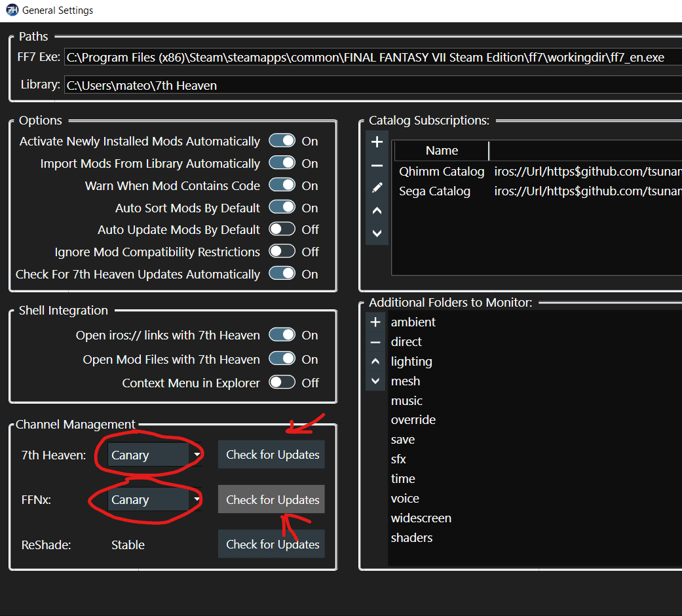682x616 pixels.
Task: Move a monitored folder down
Action: pos(375,380)
